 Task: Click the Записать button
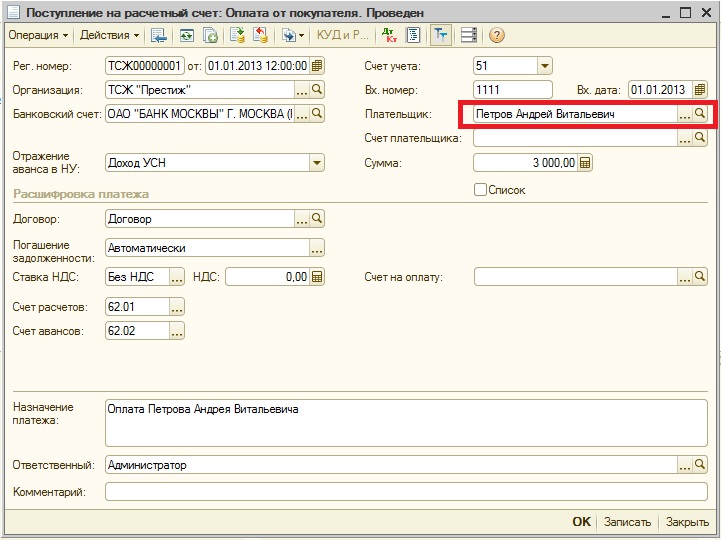click(x=628, y=522)
